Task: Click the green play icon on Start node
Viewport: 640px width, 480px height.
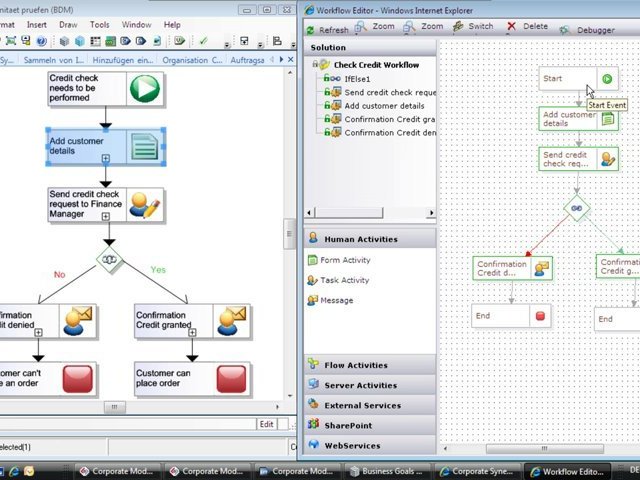Action: point(607,79)
